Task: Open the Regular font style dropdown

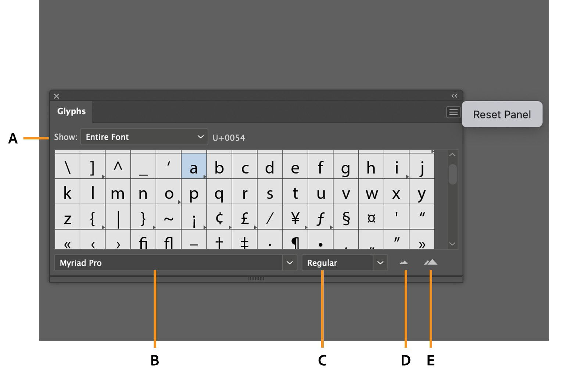Action: point(344,263)
